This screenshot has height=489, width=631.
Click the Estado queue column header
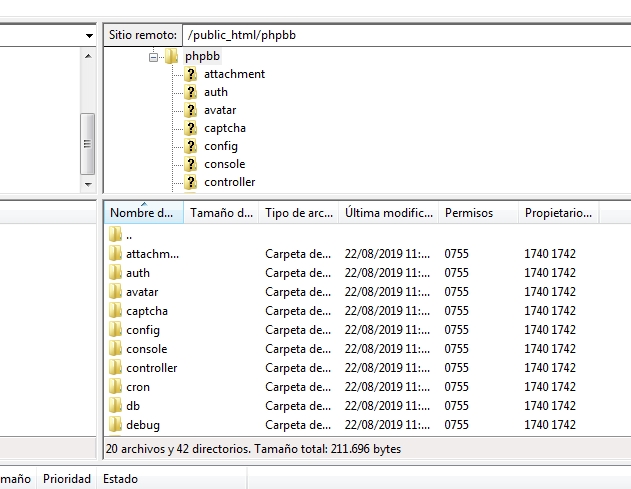pos(120,479)
